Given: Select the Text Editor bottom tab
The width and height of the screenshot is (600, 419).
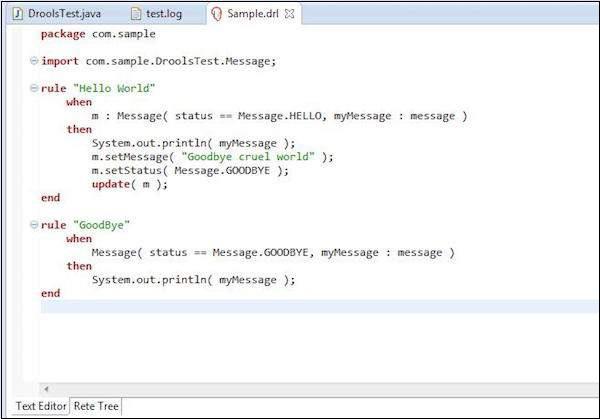Looking at the screenshot, I should [x=41, y=406].
